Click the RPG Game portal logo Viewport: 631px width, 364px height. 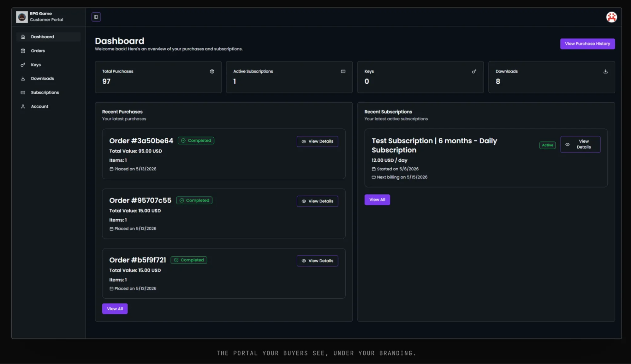[22, 17]
